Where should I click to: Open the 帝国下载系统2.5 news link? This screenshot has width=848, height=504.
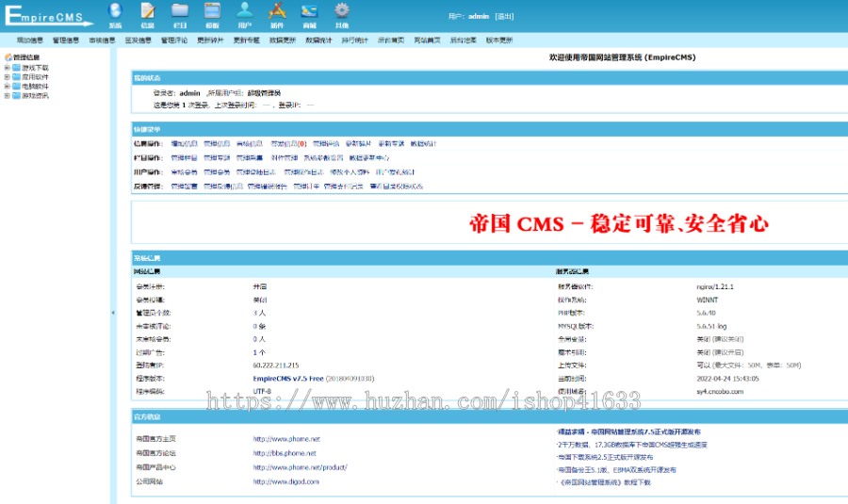pyautogui.click(x=606, y=457)
